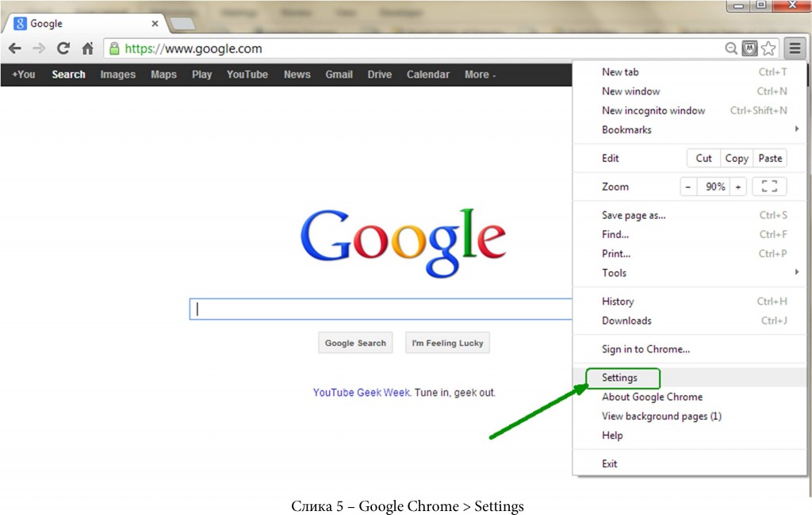The width and height of the screenshot is (812, 515).
Task: Select the Google browser tab
Action: [x=86, y=23]
